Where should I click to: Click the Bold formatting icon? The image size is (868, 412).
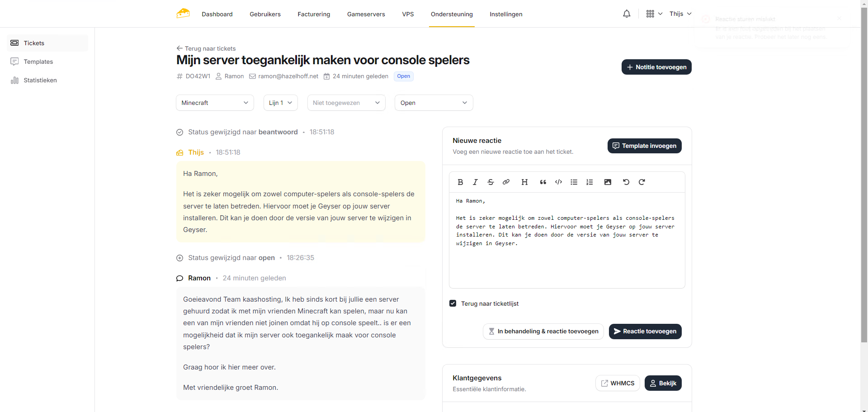coord(460,182)
